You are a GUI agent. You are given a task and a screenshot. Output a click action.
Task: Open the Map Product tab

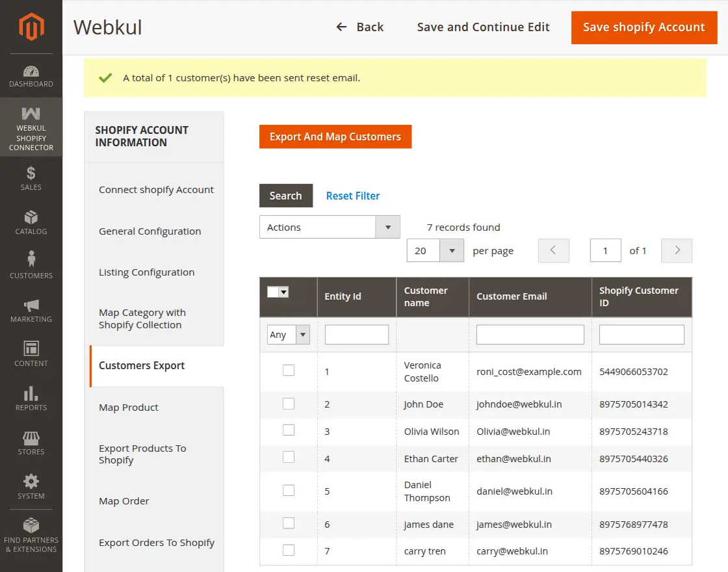coord(128,408)
